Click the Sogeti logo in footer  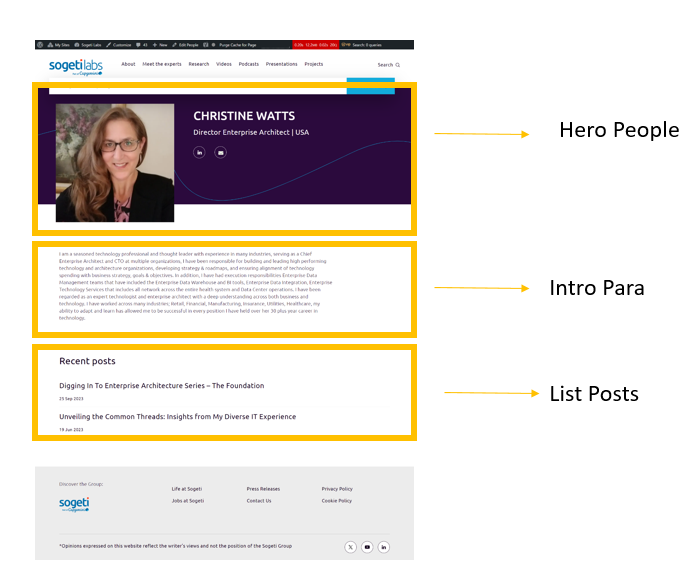pos(74,503)
